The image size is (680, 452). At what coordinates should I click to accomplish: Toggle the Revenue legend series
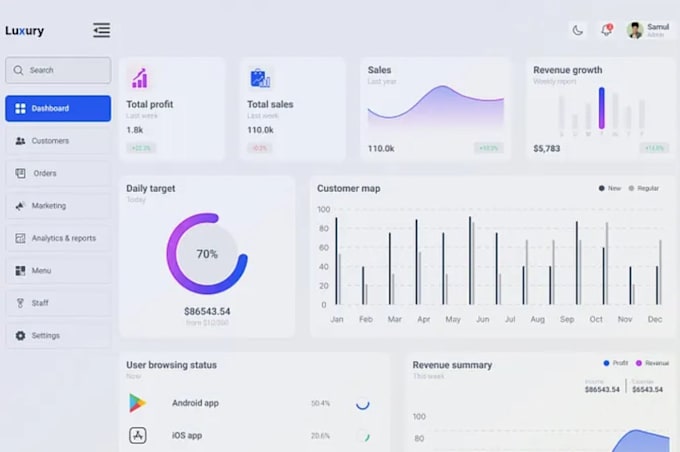[653, 363]
